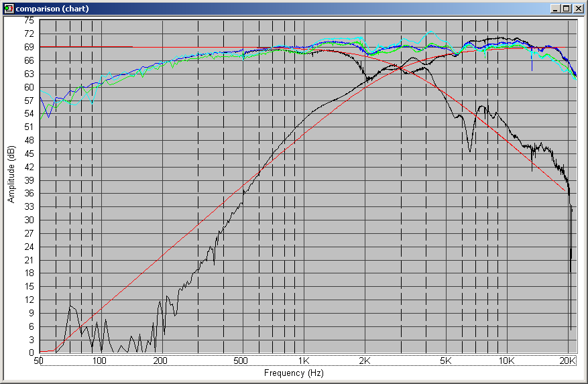Click the 6 dB axis value
588x384 pixels.
pos(31,326)
